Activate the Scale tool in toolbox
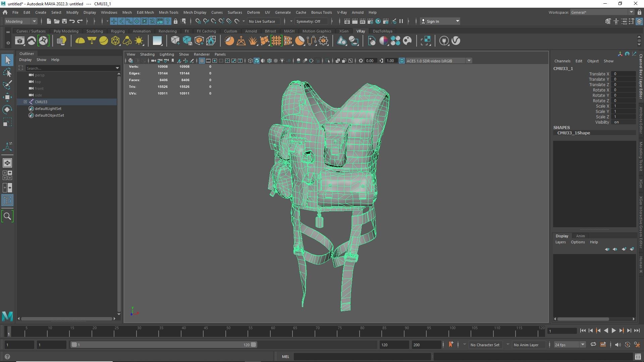This screenshot has height=362, width=644. (x=7, y=122)
